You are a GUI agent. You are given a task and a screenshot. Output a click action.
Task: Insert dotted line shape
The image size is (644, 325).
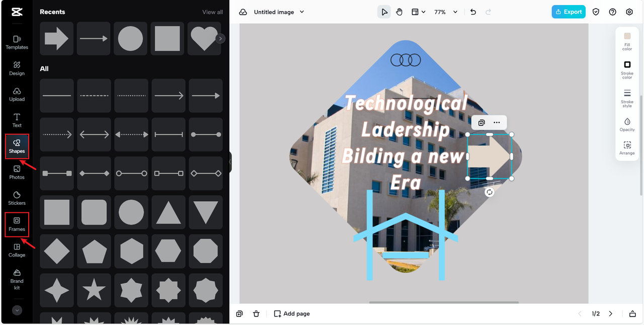click(131, 96)
